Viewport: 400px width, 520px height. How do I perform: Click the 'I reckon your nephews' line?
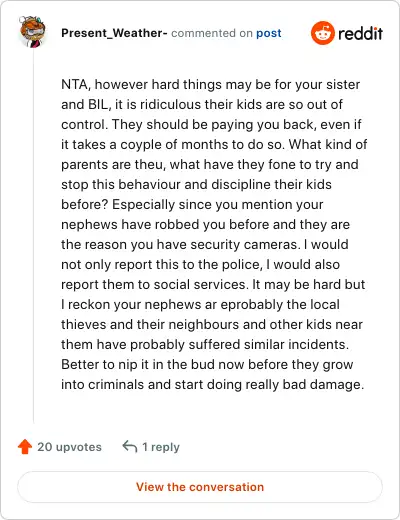pyautogui.click(x=200, y=305)
